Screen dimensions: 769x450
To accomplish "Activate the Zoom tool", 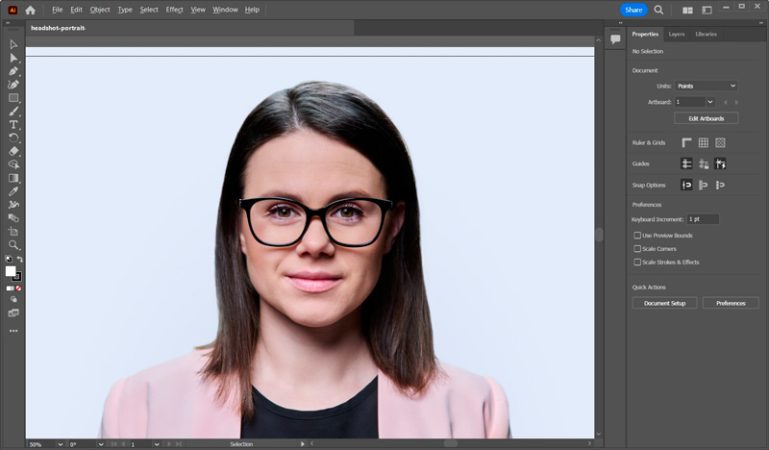I will (x=13, y=244).
